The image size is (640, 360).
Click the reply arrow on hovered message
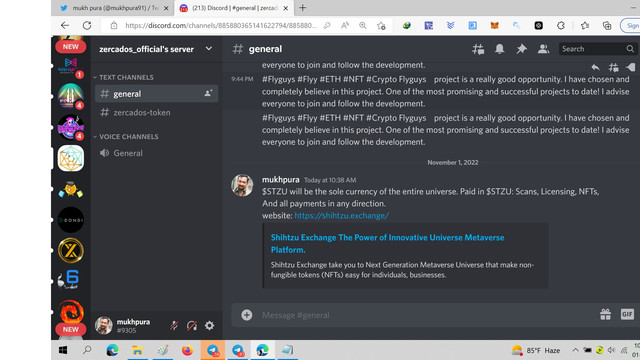[x=595, y=67]
